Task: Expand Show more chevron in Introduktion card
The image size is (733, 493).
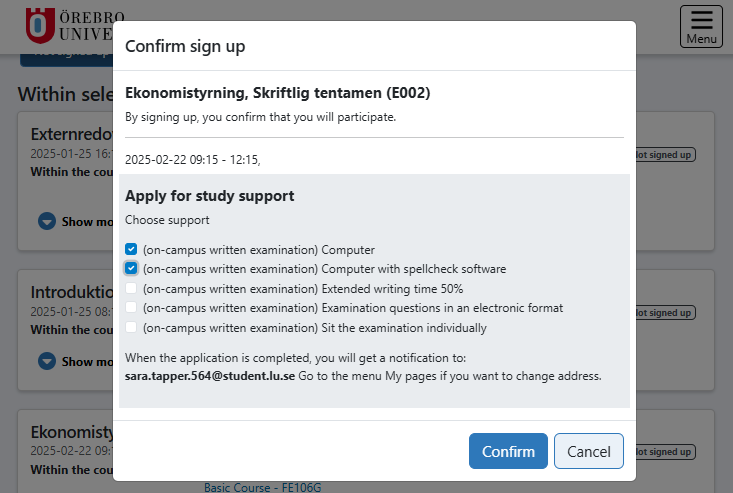Action: point(47,361)
